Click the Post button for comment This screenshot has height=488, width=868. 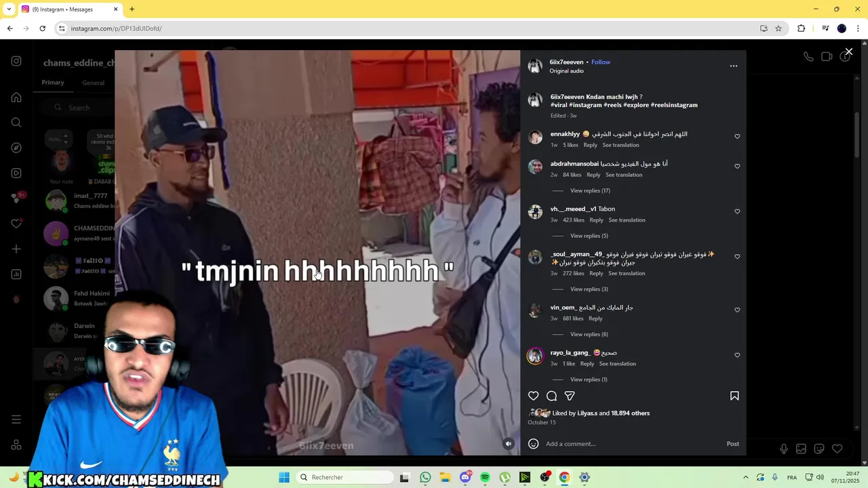click(733, 444)
